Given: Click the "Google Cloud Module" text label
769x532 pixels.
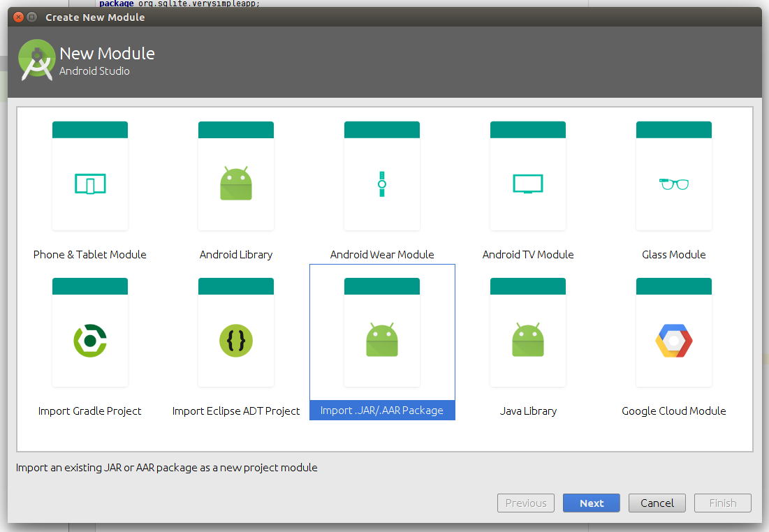Looking at the screenshot, I should 673,411.
